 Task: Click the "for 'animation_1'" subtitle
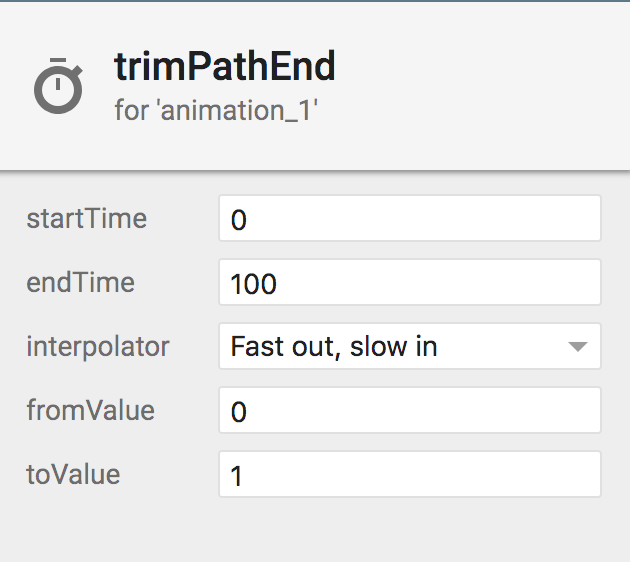point(216,110)
